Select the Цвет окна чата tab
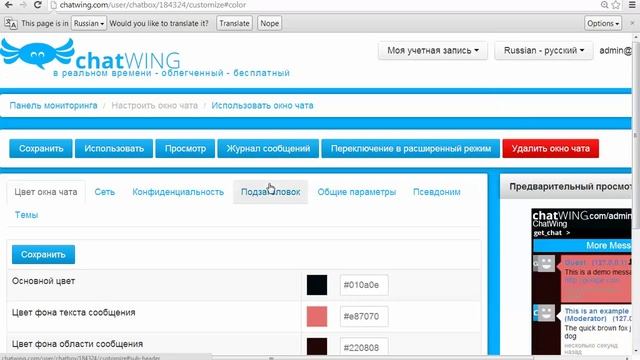Image resolution: width=640 pixels, height=360 pixels. (46, 192)
